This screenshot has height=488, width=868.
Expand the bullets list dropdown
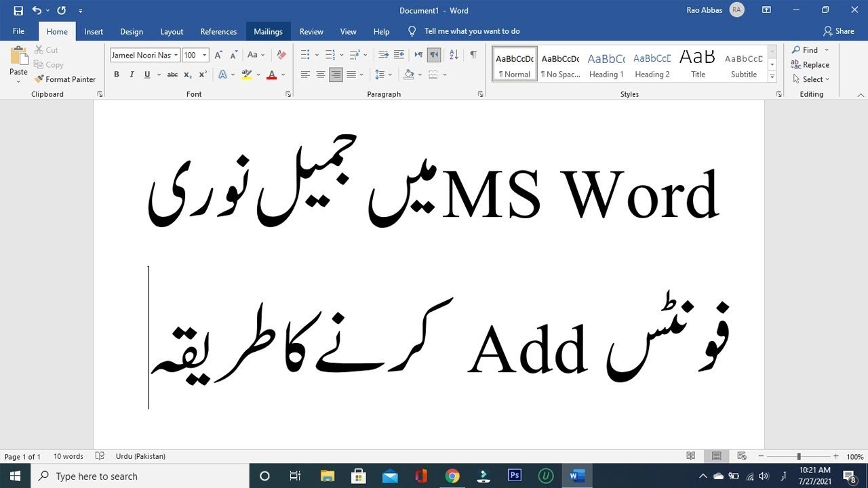[x=317, y=55]
